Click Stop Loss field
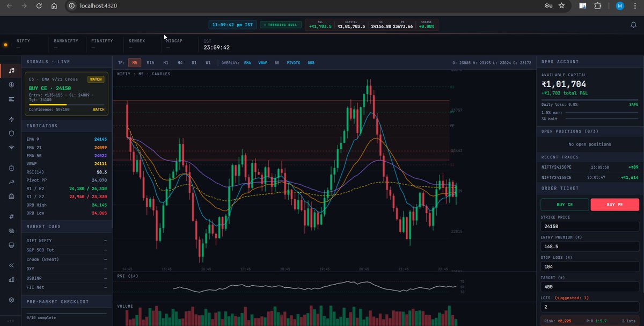Image resolution: width=644 pixels, height=326 pixels. [590, 266]
